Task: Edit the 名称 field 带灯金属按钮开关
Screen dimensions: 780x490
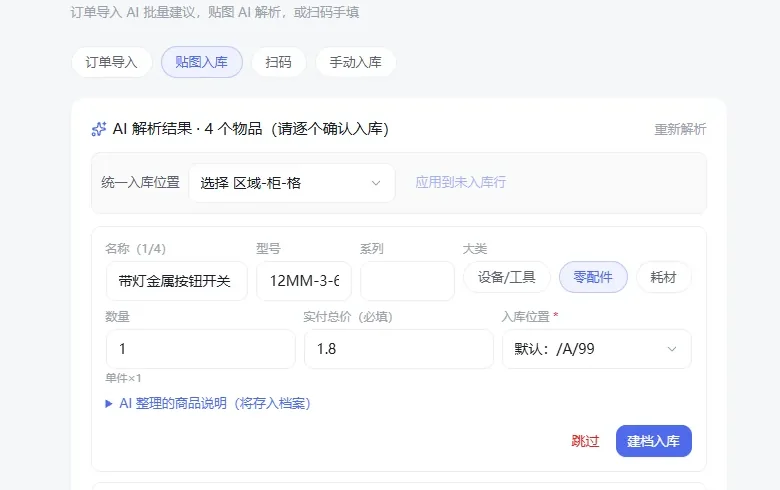Action: [177, 281]
